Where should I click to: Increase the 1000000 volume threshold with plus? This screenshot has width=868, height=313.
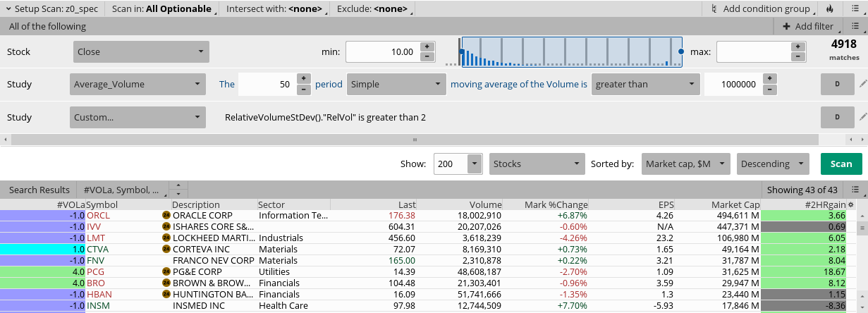(x=769, y=79)
